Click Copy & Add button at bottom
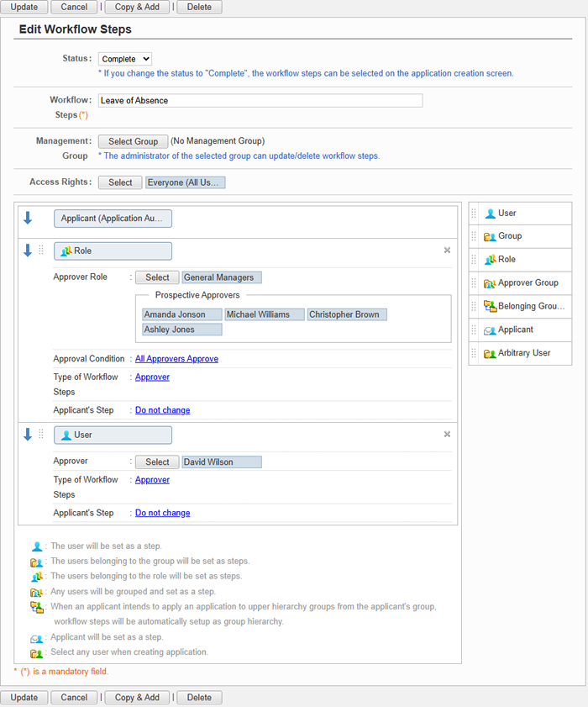588x707 pixels. (137, 697)
